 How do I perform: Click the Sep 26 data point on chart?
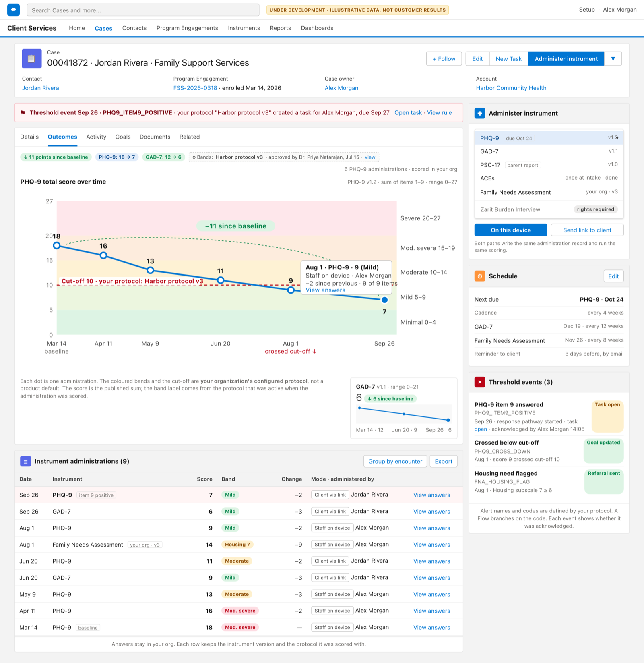click(x=384, y=300)
